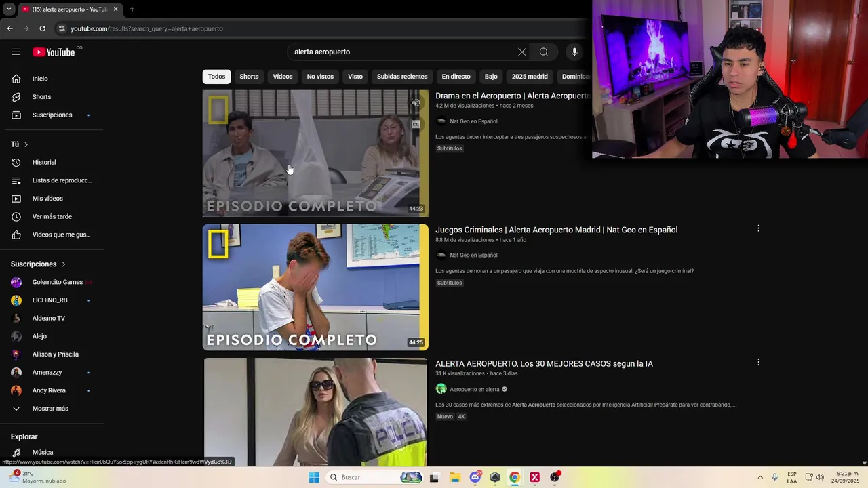Open ALERTA AEROPUERTO Los 30 MEJORES CASOS title
Screen dimensions: 868x488
(x=544, y=364)
